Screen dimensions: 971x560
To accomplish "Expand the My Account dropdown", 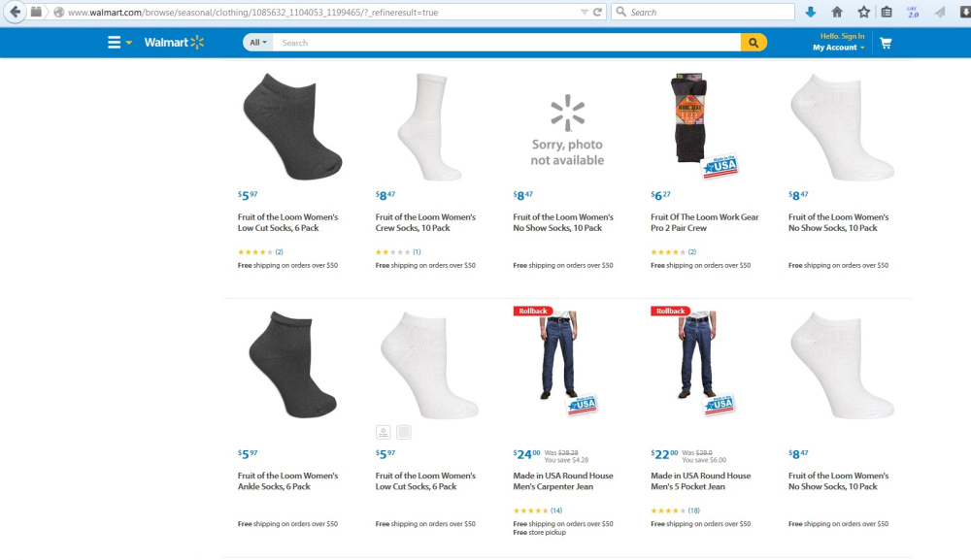I will pyautogui.click(x=839, y=48).
